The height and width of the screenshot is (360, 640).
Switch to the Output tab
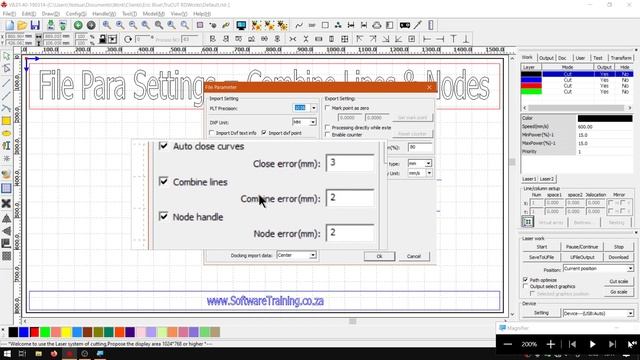[546, 58]
